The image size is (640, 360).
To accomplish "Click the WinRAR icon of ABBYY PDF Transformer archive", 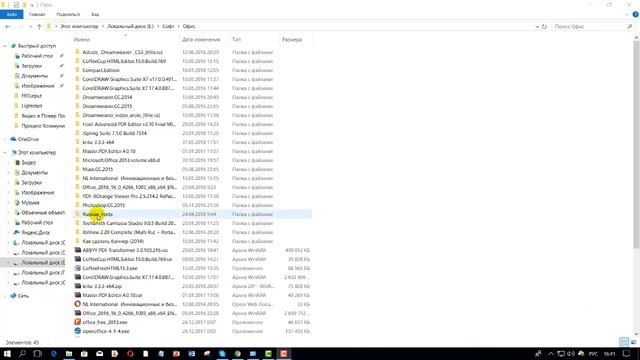I will coord(78,250).
